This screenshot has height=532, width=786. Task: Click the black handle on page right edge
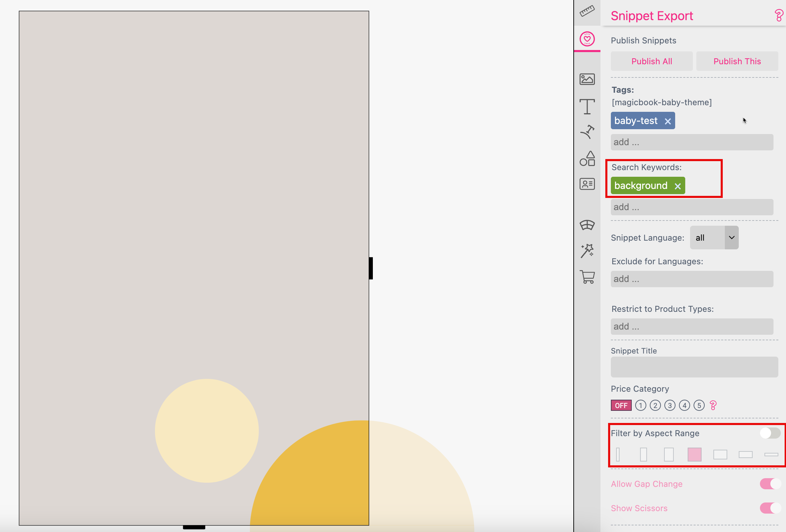[x=371, y=268]
